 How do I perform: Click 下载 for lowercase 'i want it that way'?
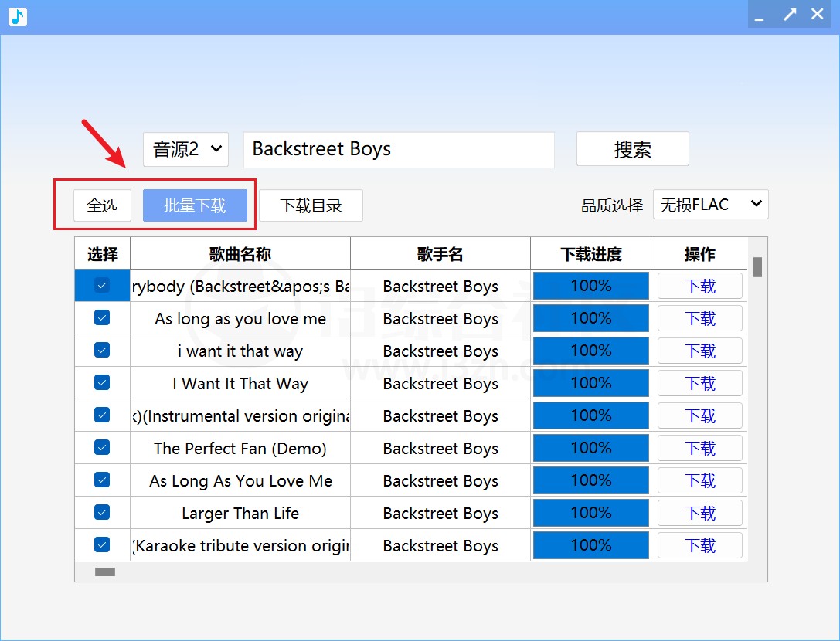[699, 351]
